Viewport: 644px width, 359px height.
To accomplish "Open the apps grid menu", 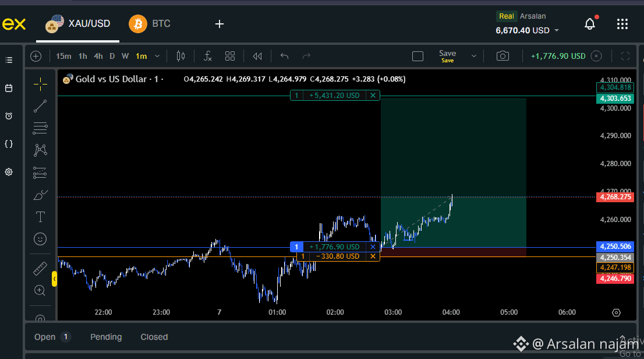I will pos(622,24).
